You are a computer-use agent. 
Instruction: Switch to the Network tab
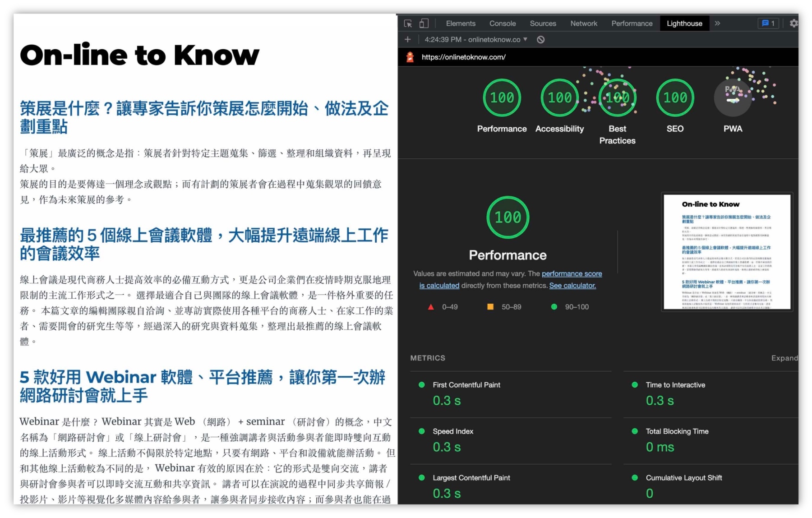click(x=583, y=23)
